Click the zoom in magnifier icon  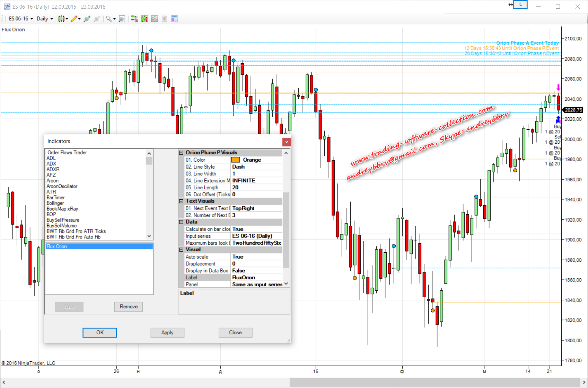[x=87, y=19]
